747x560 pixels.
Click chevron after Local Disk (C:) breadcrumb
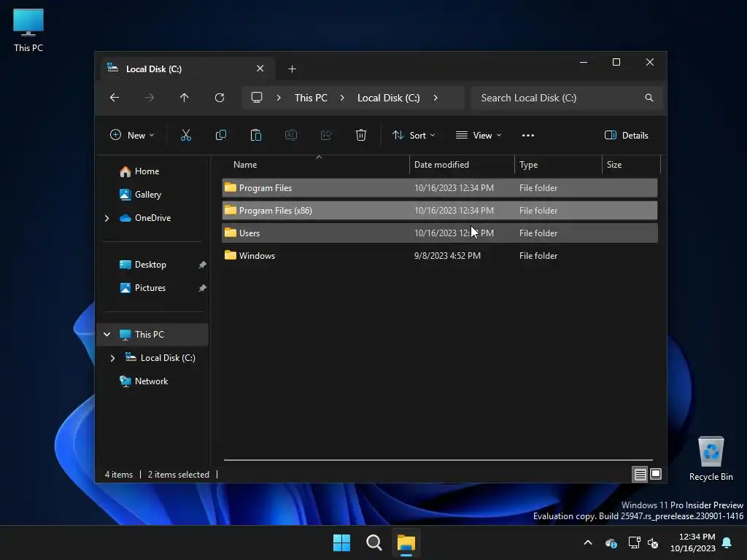436,98
